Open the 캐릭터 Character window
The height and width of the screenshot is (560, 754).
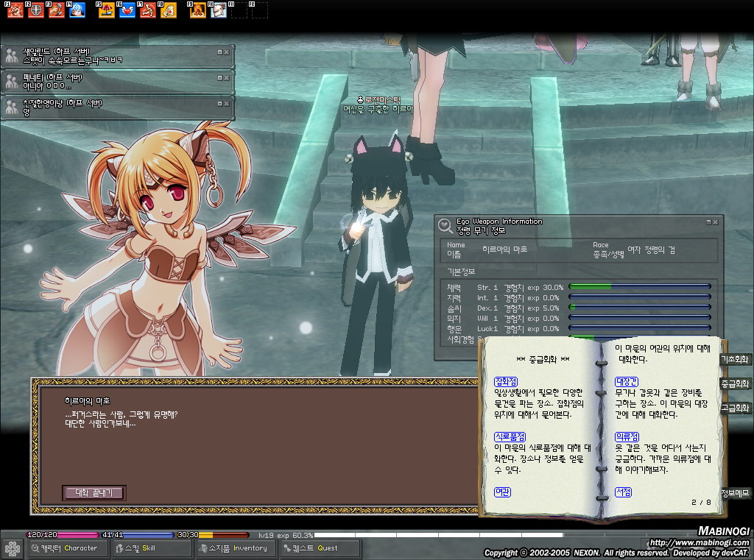tap(67, 548)
